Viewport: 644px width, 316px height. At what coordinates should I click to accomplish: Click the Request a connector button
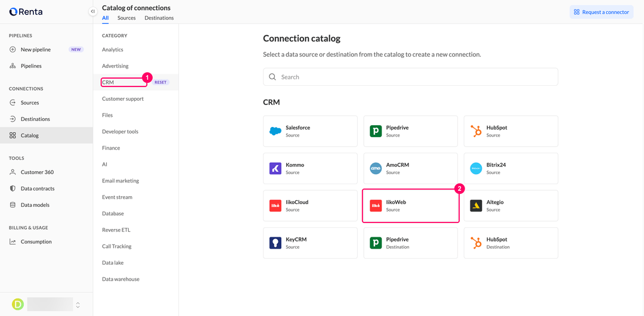601,12
